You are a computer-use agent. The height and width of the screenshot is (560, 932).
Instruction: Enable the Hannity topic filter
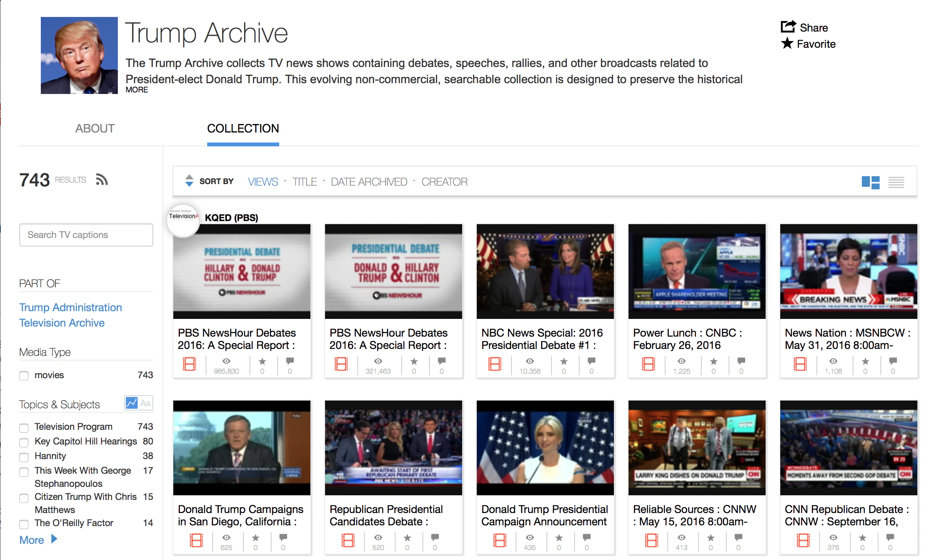24,457
